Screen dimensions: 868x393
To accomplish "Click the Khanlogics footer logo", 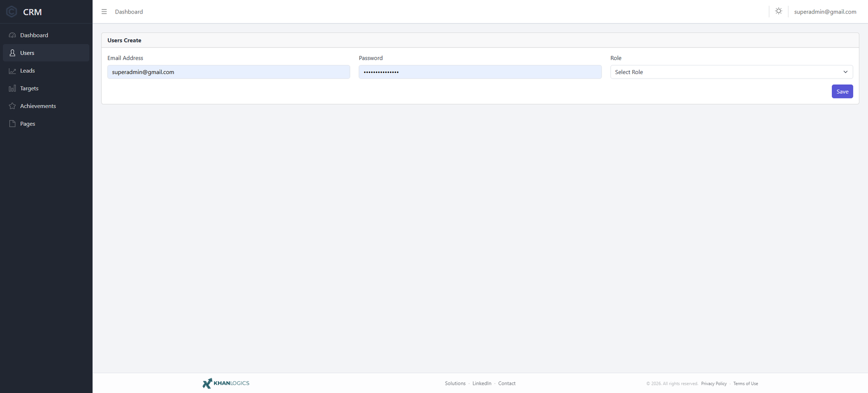I will point(226,383).
